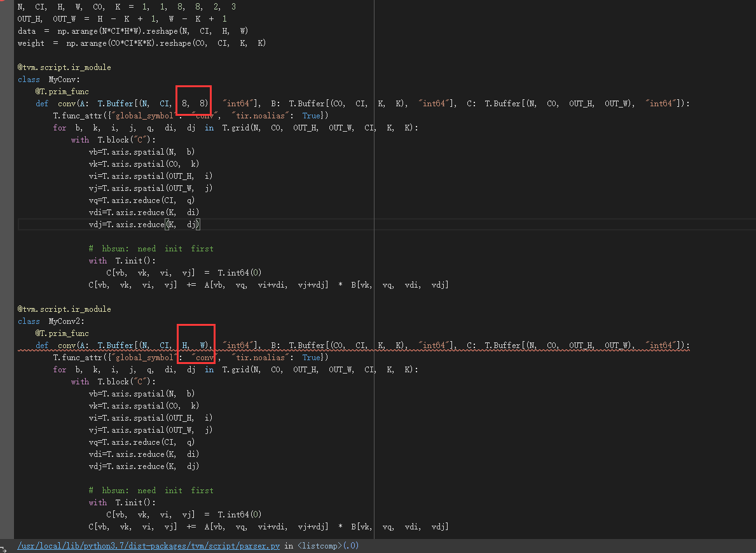
Task: Click "vj=T.axis.spatial(OUT_W, j)" in MyConv
Action: pyautogui.click(x=151, y=188)
